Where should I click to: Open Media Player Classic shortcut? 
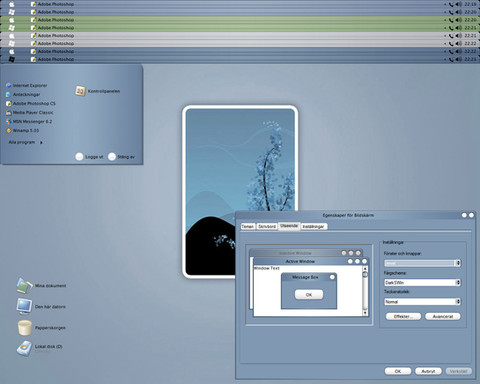(x=30, y=113)
